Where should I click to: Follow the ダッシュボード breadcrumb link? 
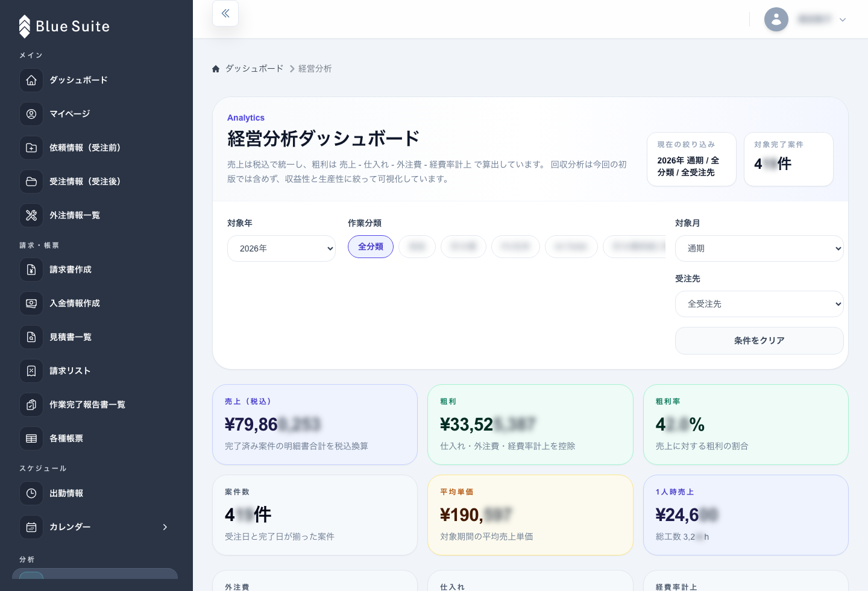tap(254, 68)
